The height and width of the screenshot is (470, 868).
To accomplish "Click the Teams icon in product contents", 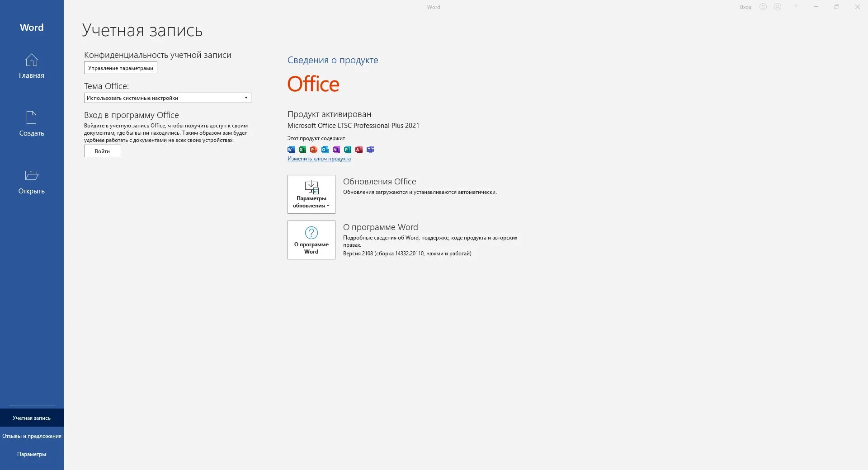I will point(370,150).
